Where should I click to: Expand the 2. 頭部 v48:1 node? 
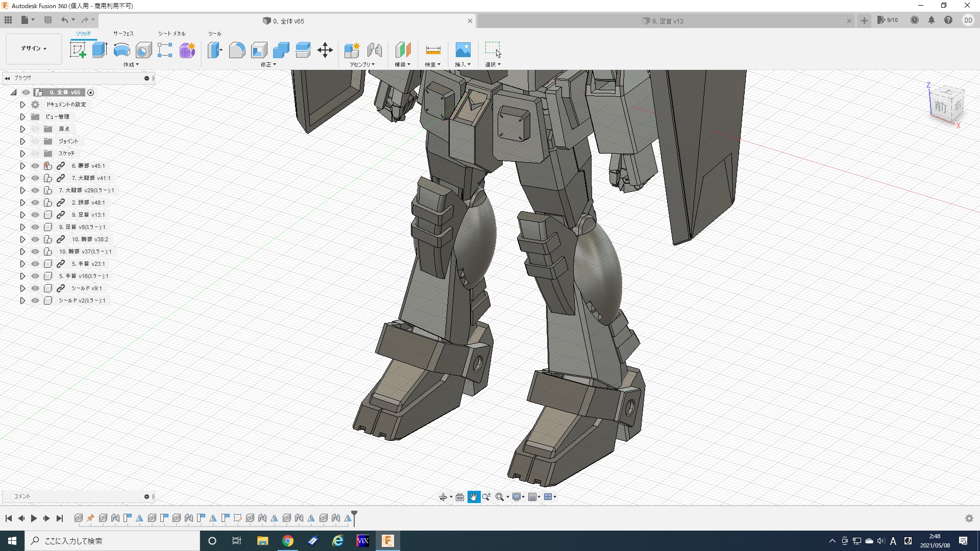[22, 203]
